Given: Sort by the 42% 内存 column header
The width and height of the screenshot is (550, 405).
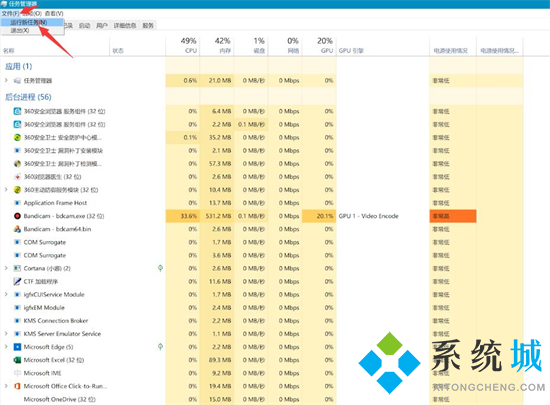Looking at the screenshot, I should tap(217, 46).
